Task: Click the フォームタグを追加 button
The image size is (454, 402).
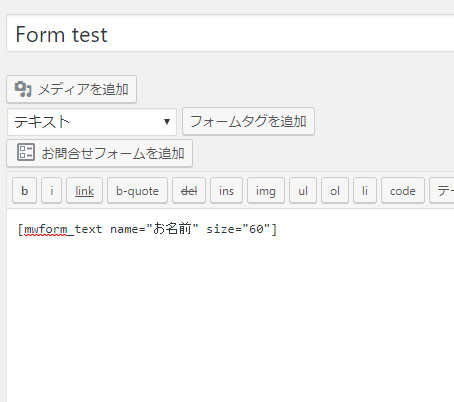Action: [x=248, y=121]
